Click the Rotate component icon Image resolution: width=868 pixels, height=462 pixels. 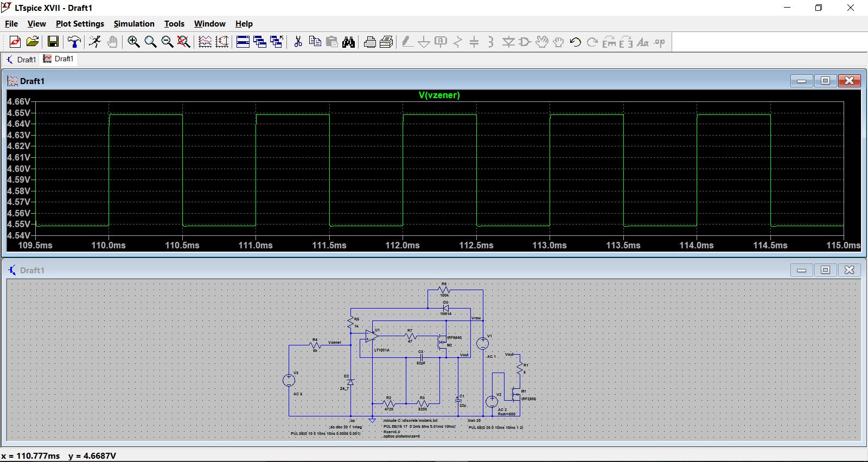(x=609, y=42)
